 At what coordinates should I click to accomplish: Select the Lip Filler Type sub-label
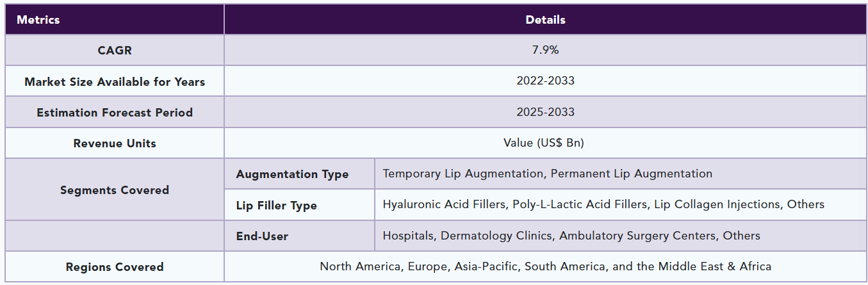(276, 206)
